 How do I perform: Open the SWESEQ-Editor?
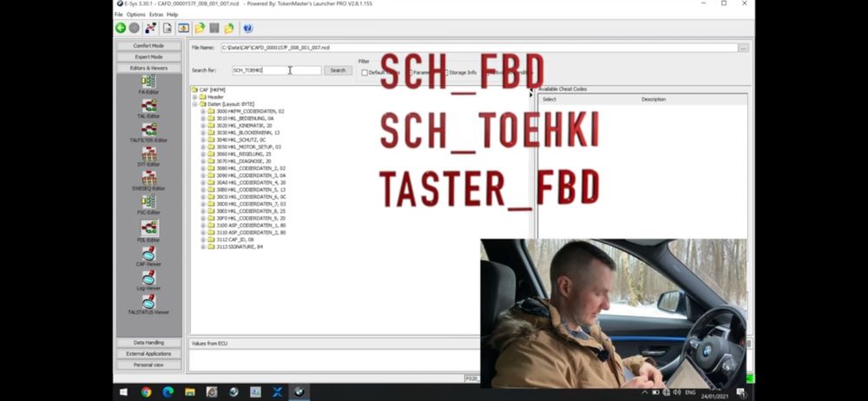click(148, 181)
